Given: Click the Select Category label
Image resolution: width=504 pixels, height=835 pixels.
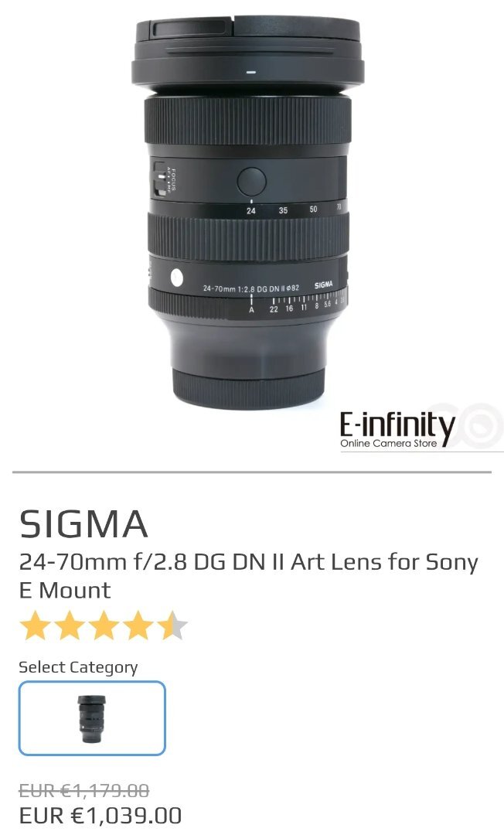Looking at the screenshot, I should [x=78, y=667].
